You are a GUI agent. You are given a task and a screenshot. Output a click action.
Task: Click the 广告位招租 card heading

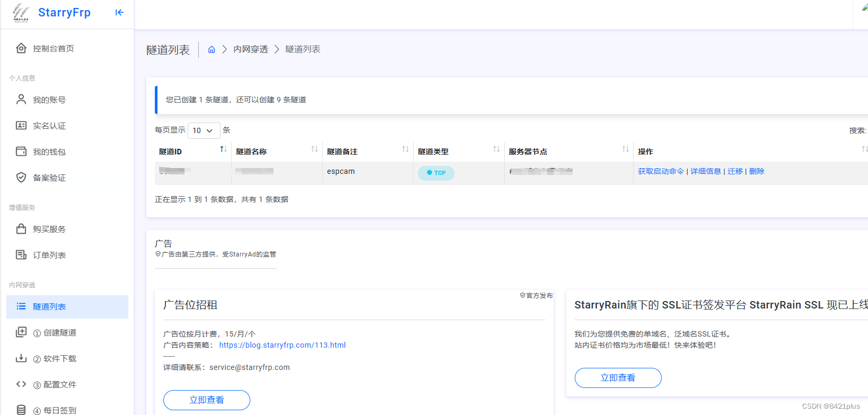190,305
